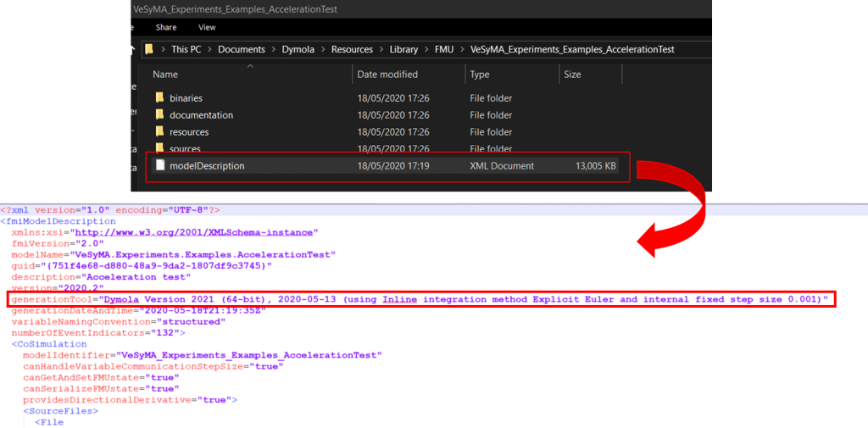Expand chevron after Library breadcrumb
The width and height of the screenshot is (868, 428).
(426, 49)
